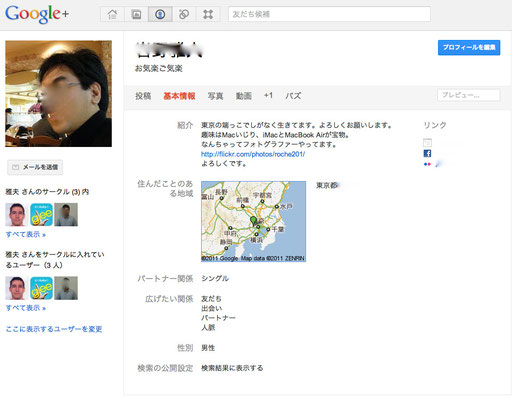
Task: Open the Home stream icon
Action: click(112, 14)
